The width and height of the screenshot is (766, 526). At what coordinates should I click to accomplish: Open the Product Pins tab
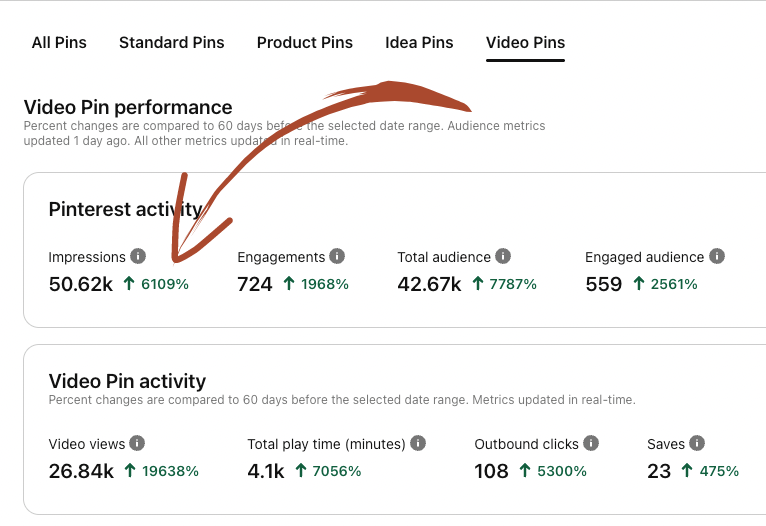304,43
